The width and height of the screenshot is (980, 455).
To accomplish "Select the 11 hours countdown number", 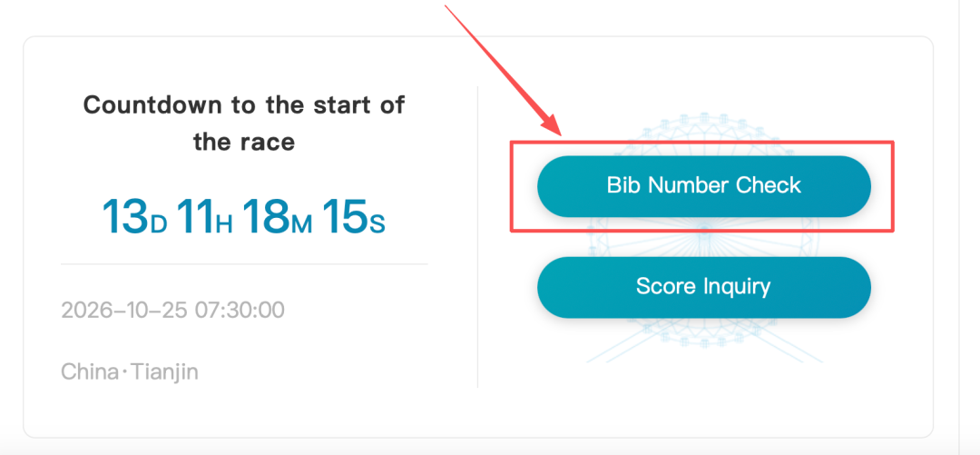I will tap(196, 216).
